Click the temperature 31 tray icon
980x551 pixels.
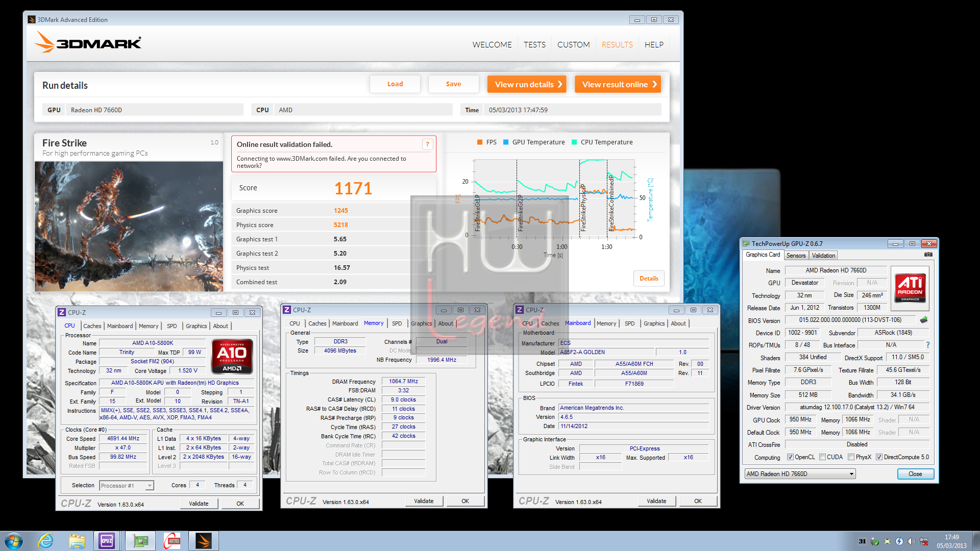point(862,541)
